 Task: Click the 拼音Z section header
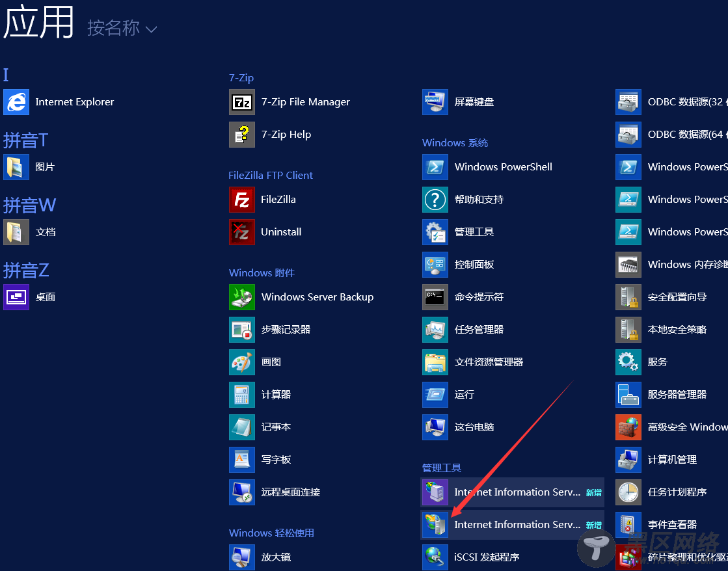tap(26, 270)
